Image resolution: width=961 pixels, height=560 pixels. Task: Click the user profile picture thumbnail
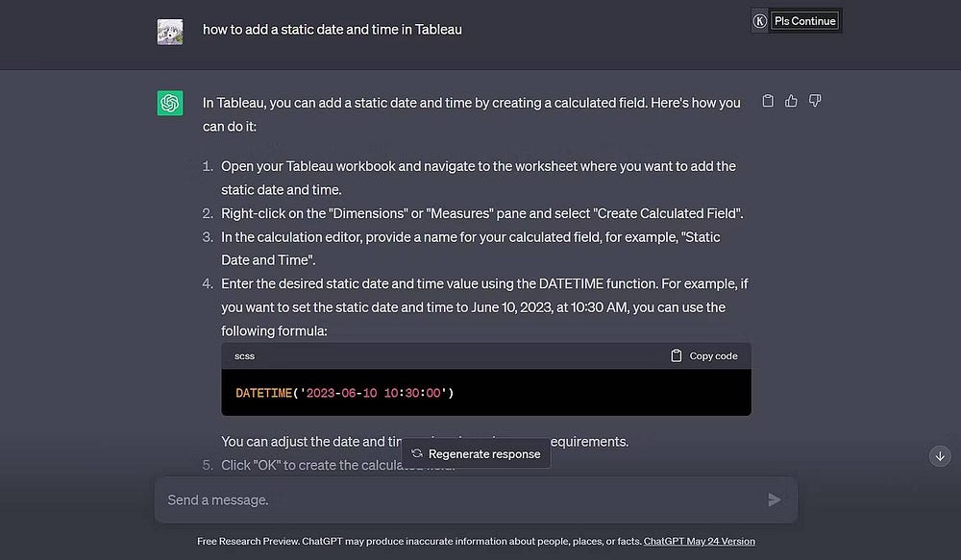(170, 32)
